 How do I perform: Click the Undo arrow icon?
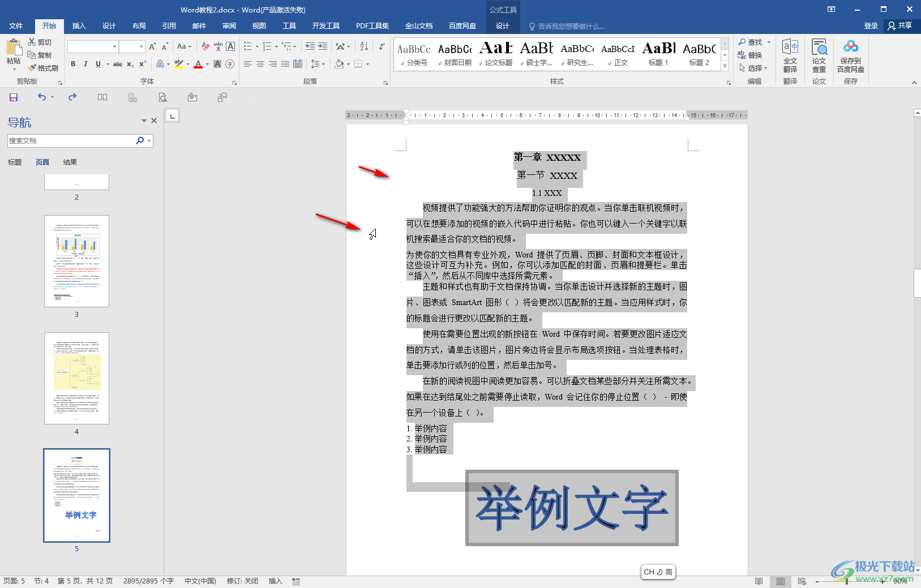(42, 97)
